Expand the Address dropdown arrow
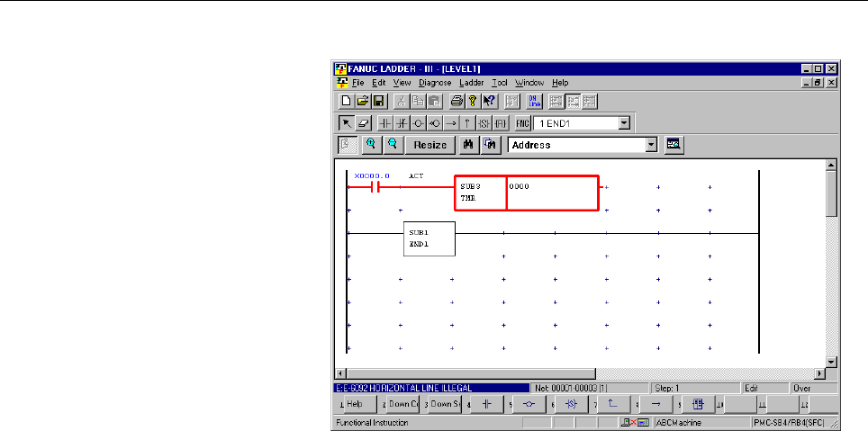The image size is (868, 431). click(x=652, y=145)
